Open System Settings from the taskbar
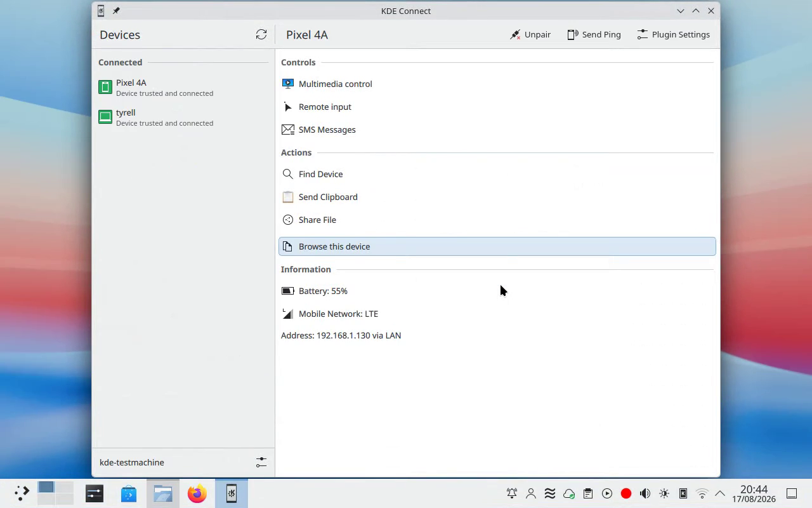 95,493
